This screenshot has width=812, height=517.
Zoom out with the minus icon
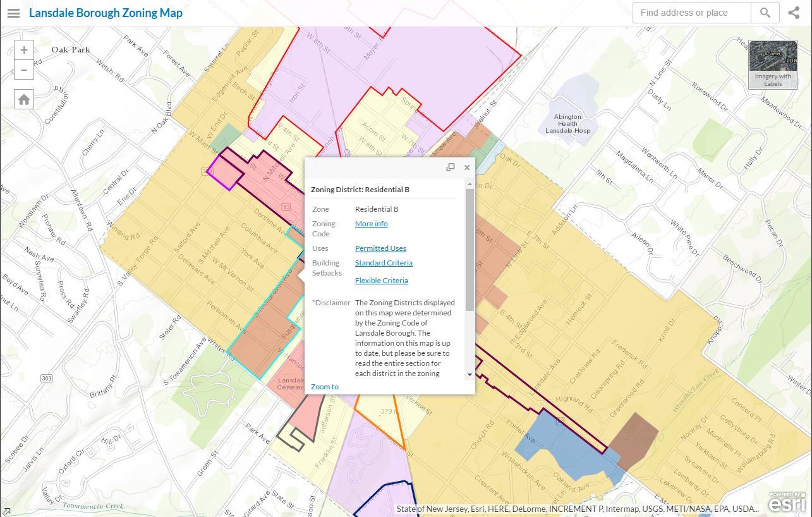(23, 70)
